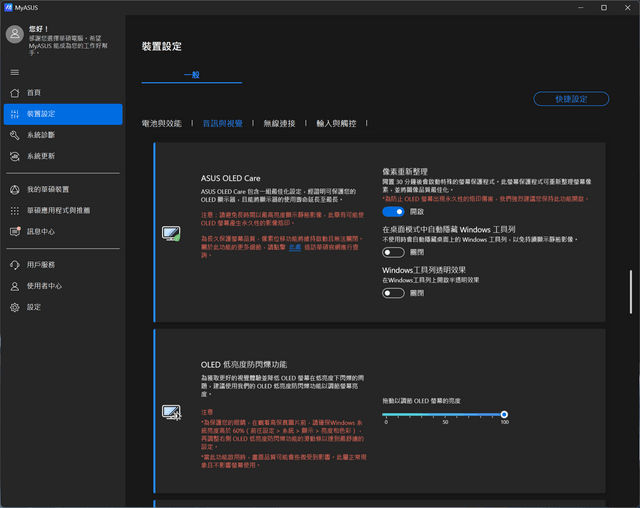Turn off 像素重新整理 toggle
Image resolution: width=640 pixels, height=508 pixels.
point(393,211)
